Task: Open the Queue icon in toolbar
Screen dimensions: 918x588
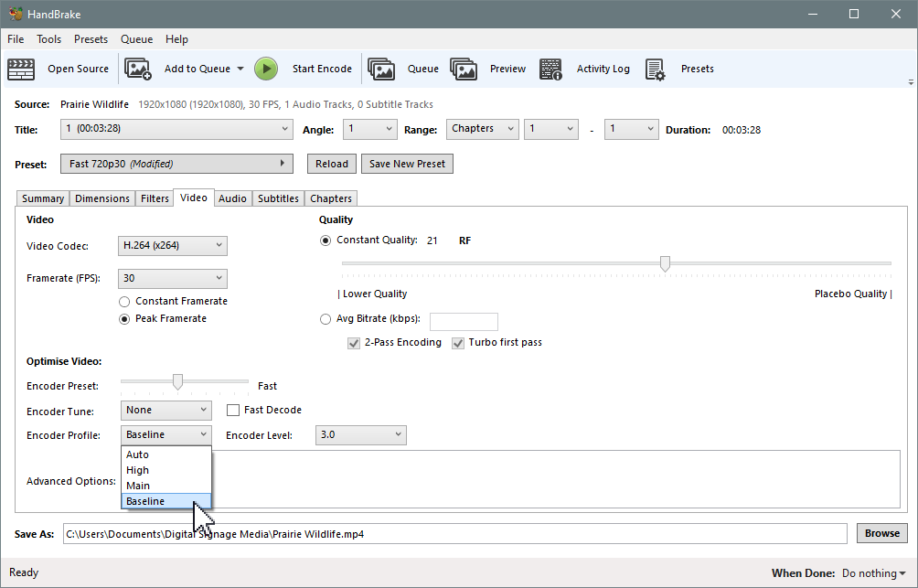Action: click(x=381, y=69)
